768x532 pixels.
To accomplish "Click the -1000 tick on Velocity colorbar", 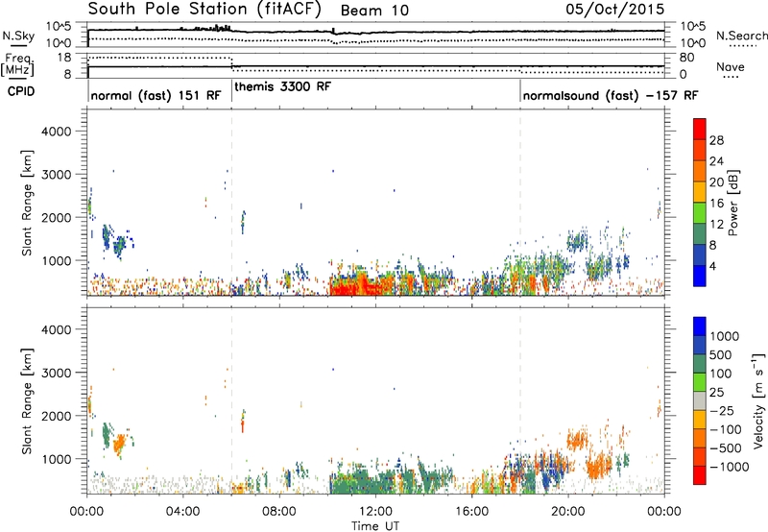I will point(730,467).
